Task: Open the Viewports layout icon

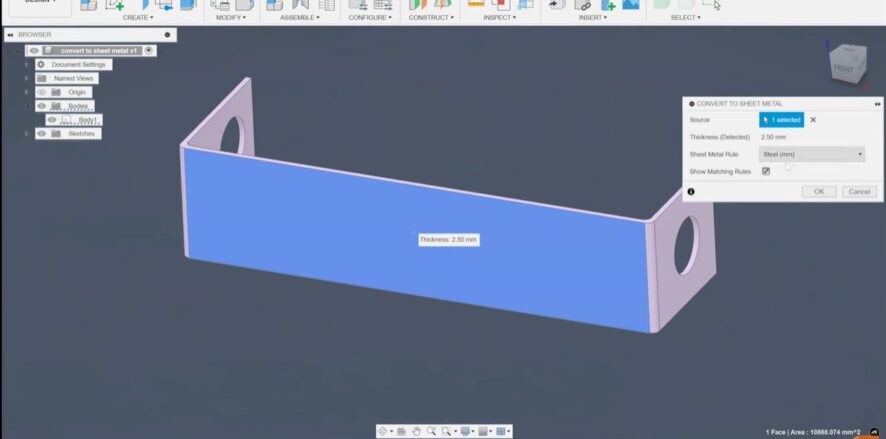Action: coord(501,431)
